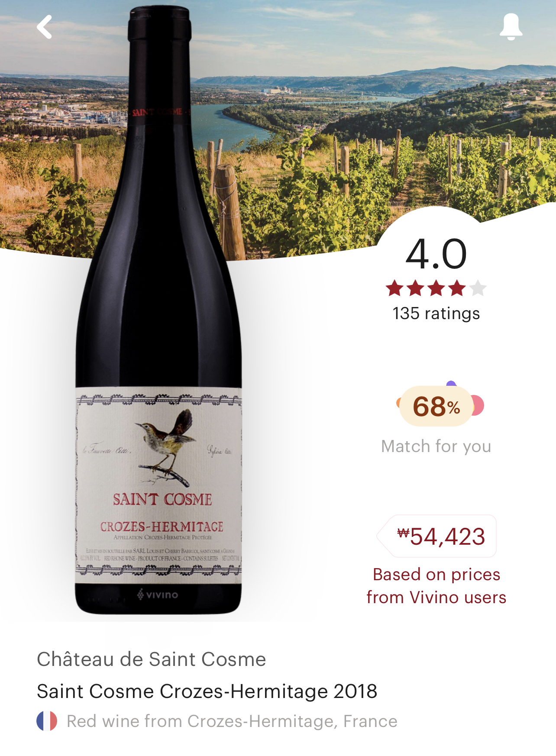
Task: Tap the 4.0 average rating score
Action: click(436, 254)
